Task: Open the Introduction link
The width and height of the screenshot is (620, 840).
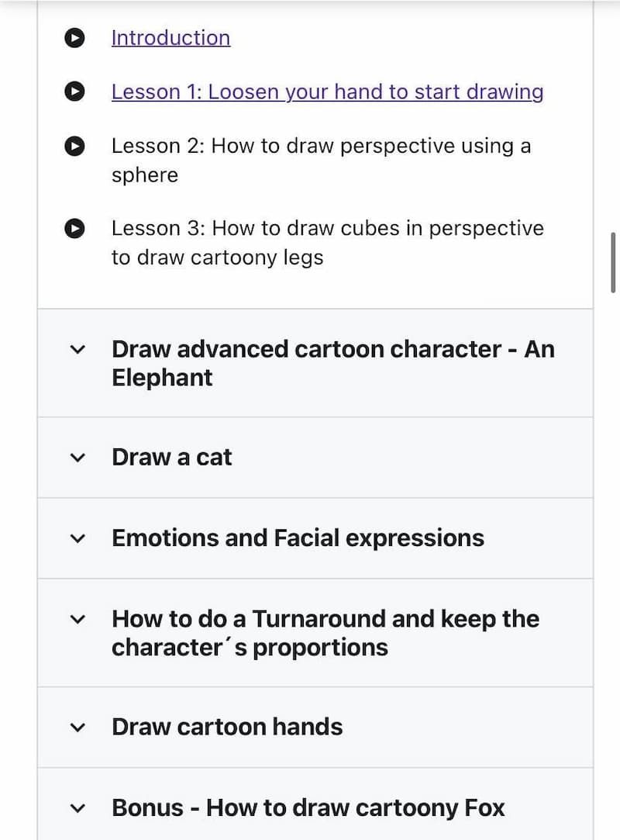Action: (170, 38)
